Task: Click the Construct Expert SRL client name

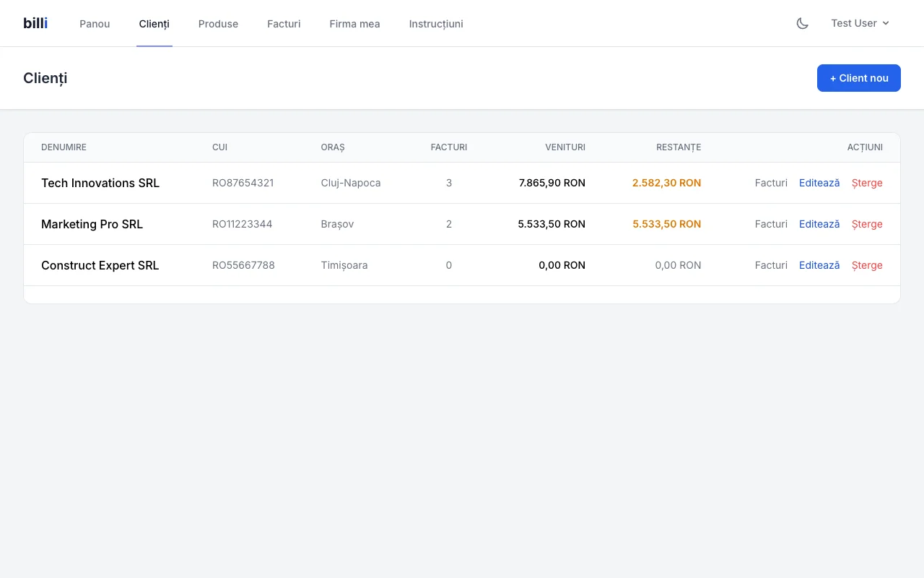Action: (x=100, y=265)
